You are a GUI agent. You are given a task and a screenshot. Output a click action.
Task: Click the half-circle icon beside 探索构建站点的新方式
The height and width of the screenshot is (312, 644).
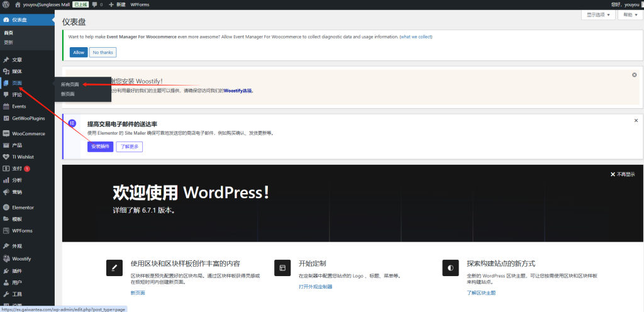pos(450,268)
